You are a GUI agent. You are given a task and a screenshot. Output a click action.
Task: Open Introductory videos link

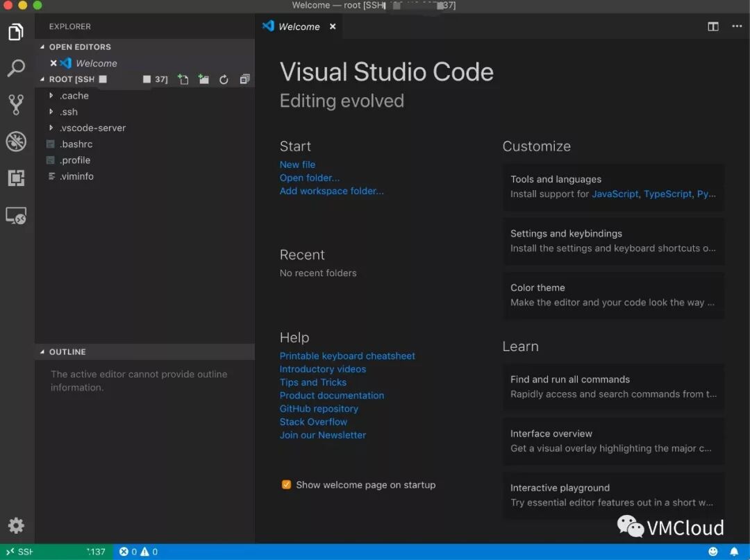[323, 369]
